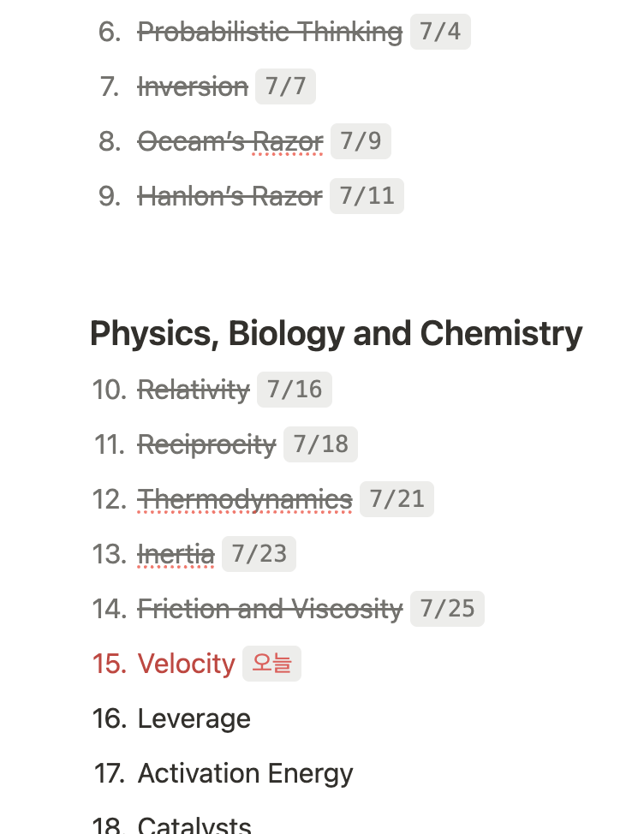Open the 7/9 date tag
Screen dimensions: 644x834
pyautogui.click(x=361, y=142)
